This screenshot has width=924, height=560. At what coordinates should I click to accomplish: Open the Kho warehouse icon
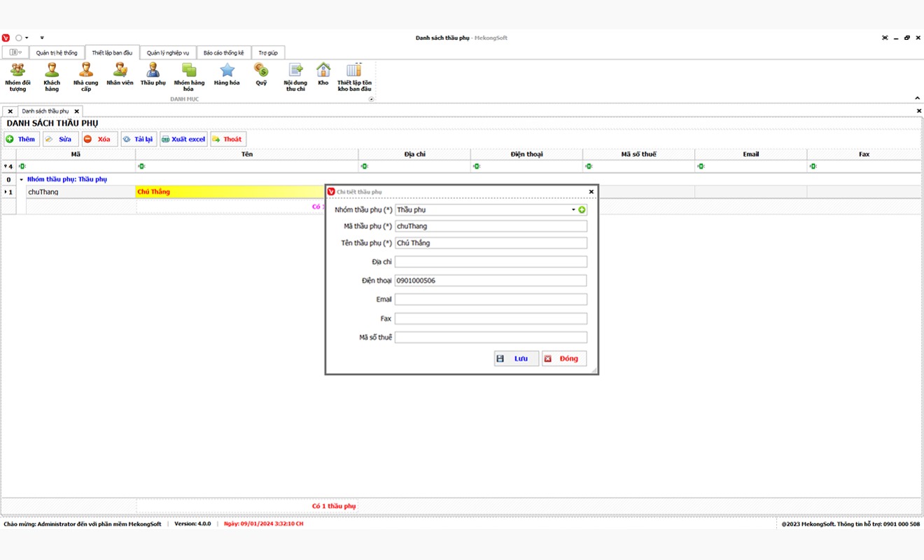[323, 71]
